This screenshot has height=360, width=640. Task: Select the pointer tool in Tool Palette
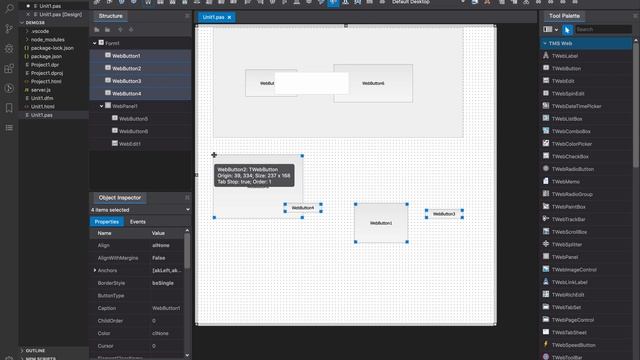point(567,29)
